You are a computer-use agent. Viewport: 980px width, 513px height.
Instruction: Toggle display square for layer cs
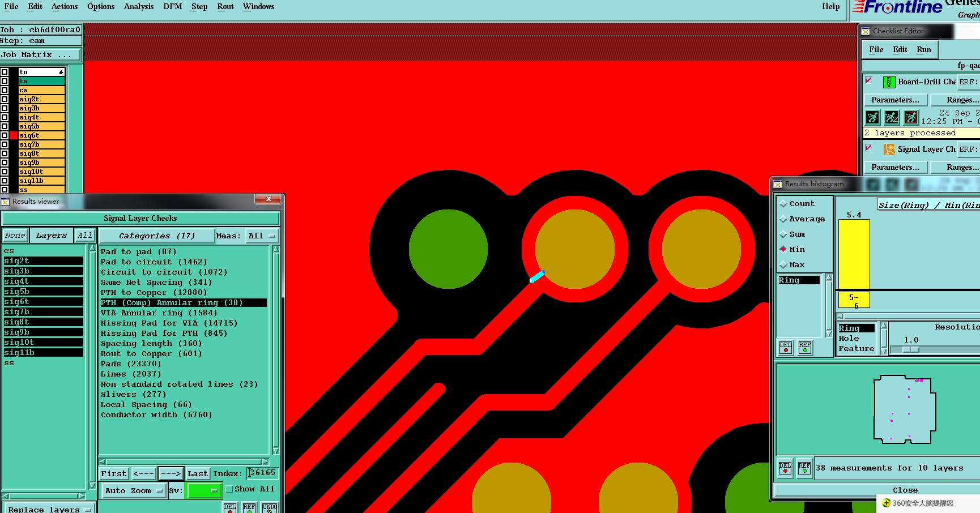(5, 90)
